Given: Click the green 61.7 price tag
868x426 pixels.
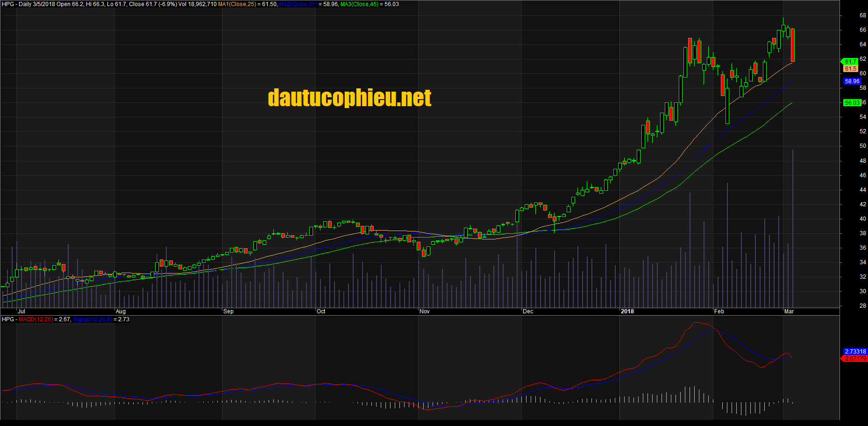Looking at the screenshot, I should (850, 62).
